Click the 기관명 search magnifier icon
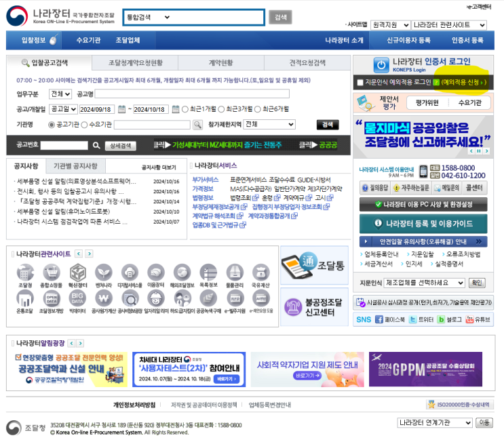This screenshot has width=504, height=442. pyautogui.click(x=197, y=125)
